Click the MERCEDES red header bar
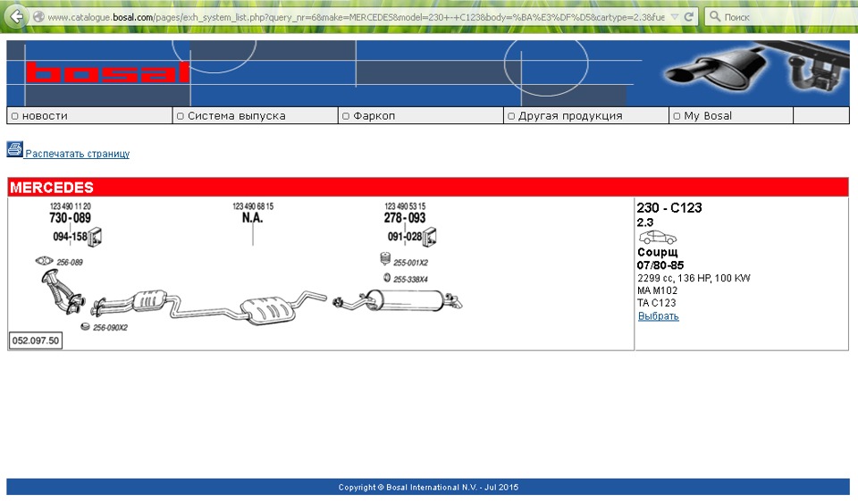The image size is (858, 504). 428,187
